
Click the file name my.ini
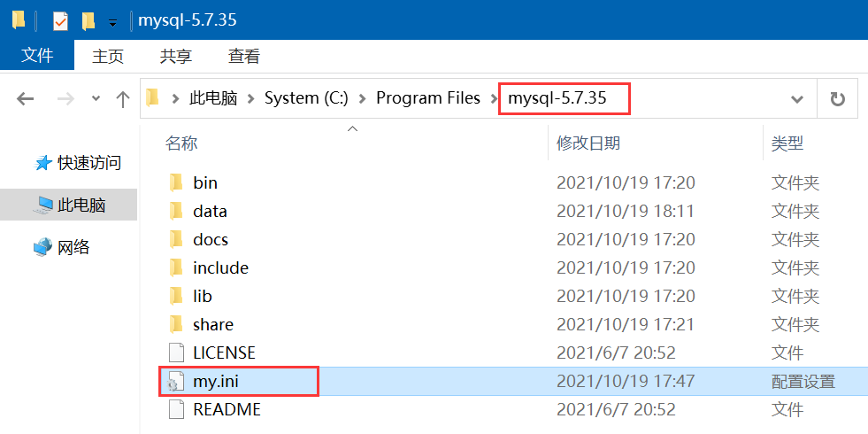(215, 382)
